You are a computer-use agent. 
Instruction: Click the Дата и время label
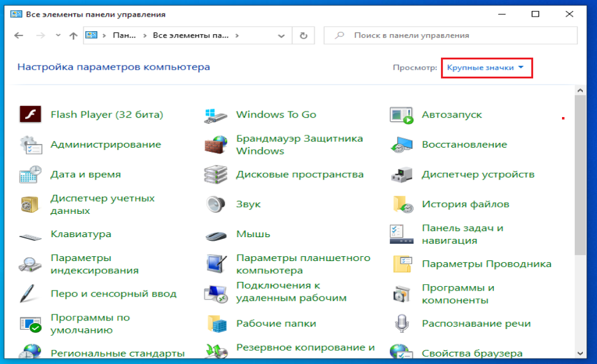pos(86,175)
